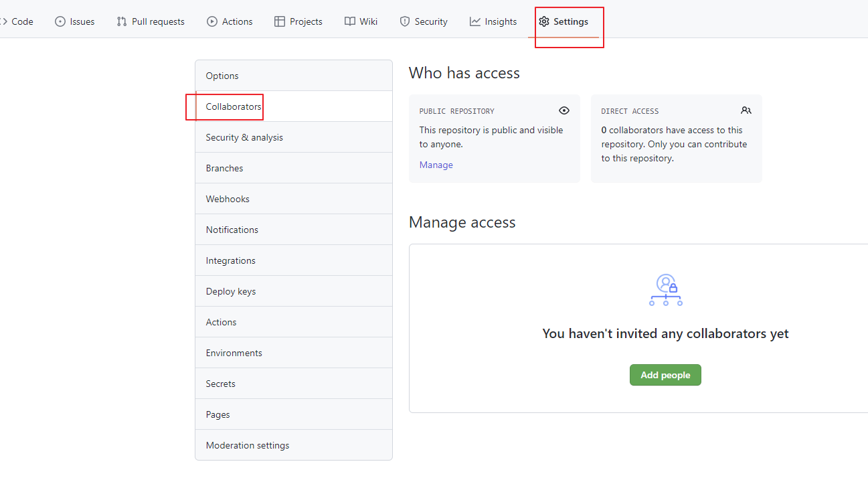Click the Insights graph icon
This screenshot has width=868, height=482.
coord(475,21)
